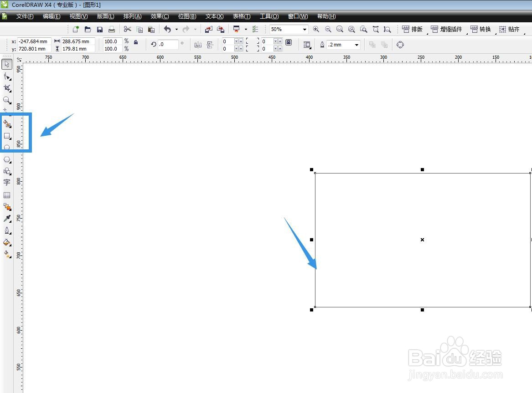Click the Convert to Curves icon
This screenshot has height=393, width=532.
point(400,44)
